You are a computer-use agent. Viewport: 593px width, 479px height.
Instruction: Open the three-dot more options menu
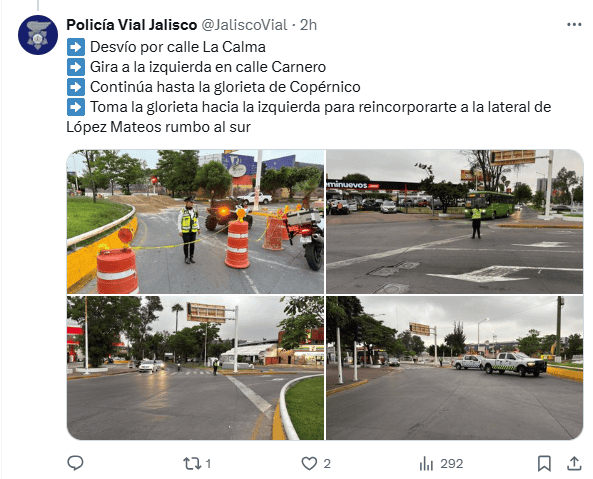[x=574, y=25]
